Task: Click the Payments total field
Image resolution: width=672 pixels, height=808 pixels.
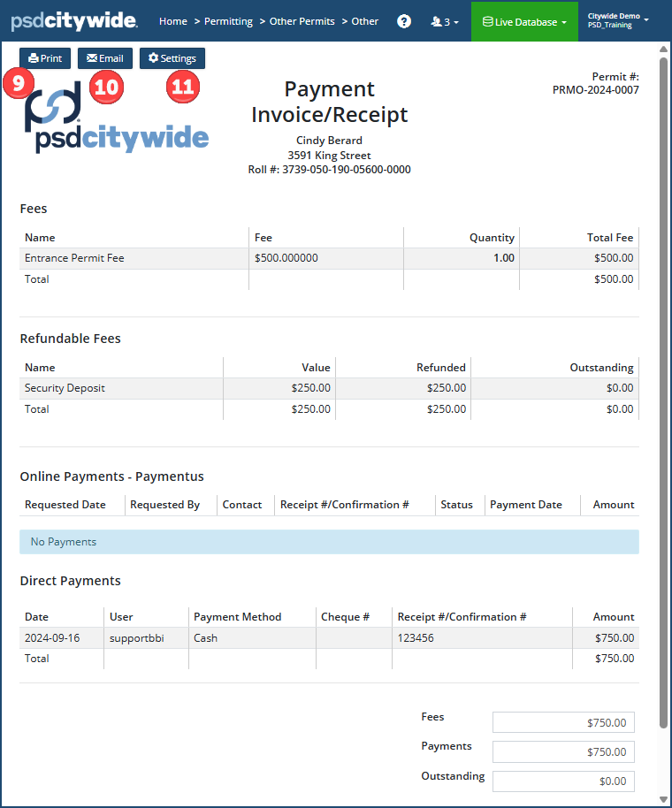Action: click(x=563, y=751)
